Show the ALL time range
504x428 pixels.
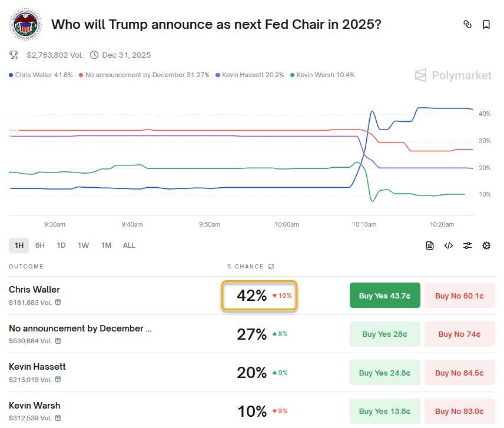(x=129, y=245)
